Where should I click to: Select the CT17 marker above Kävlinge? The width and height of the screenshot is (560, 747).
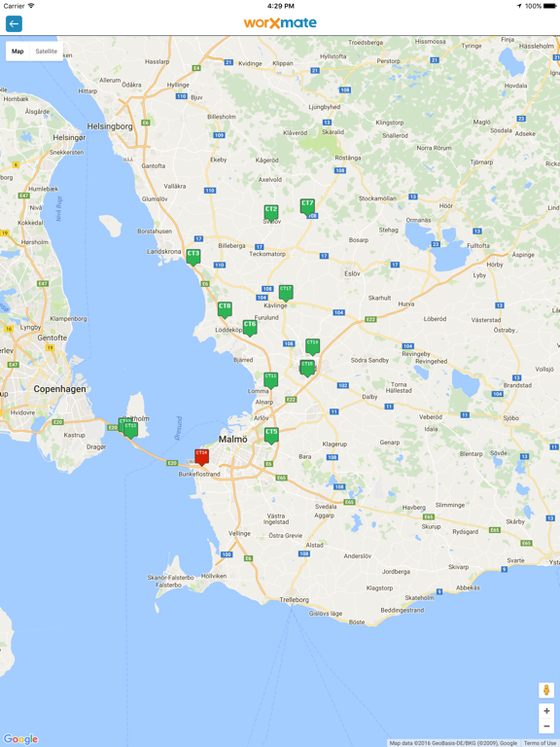click(x=286, y=293)
